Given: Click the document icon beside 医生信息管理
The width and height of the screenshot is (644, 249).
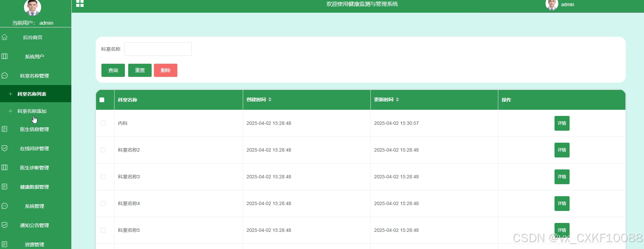Looking at the screenshot, I should click(x=4, y=129).
